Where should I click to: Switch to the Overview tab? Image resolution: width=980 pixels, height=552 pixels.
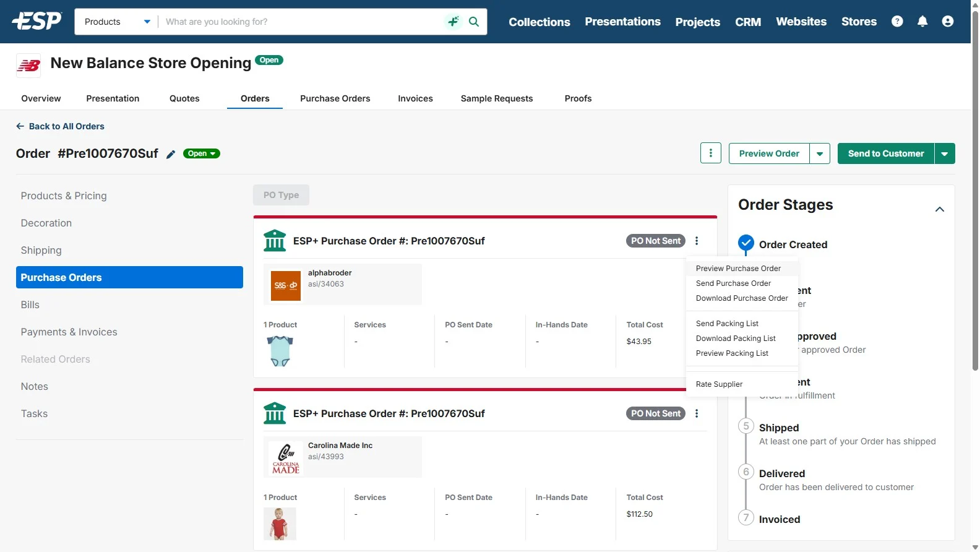(41, 98)
